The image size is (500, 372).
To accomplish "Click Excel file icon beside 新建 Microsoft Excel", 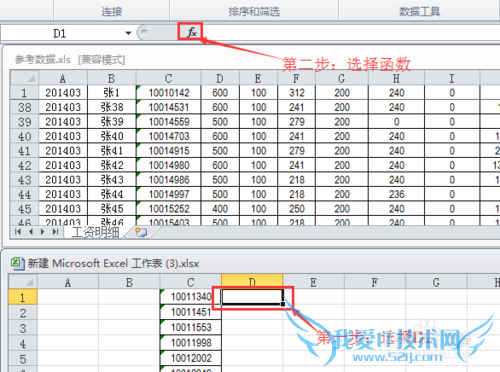I will (17, 263).
